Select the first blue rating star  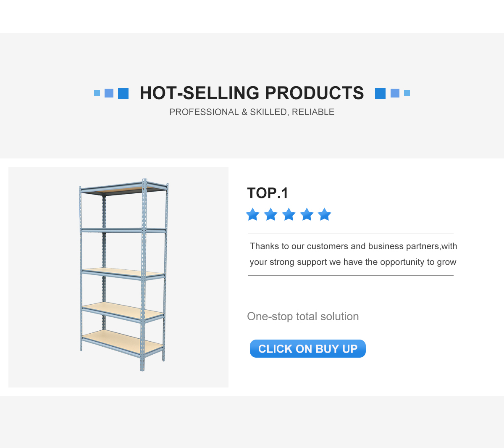[x=253, y=214]
